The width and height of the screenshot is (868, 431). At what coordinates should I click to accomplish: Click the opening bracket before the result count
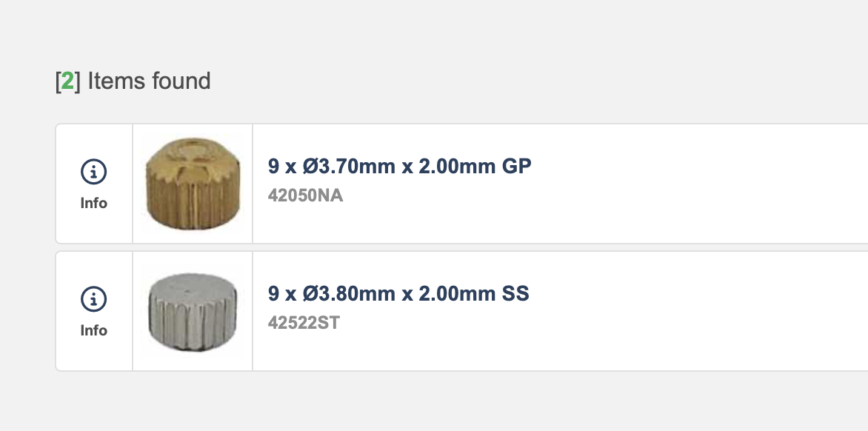click(58, 81)
